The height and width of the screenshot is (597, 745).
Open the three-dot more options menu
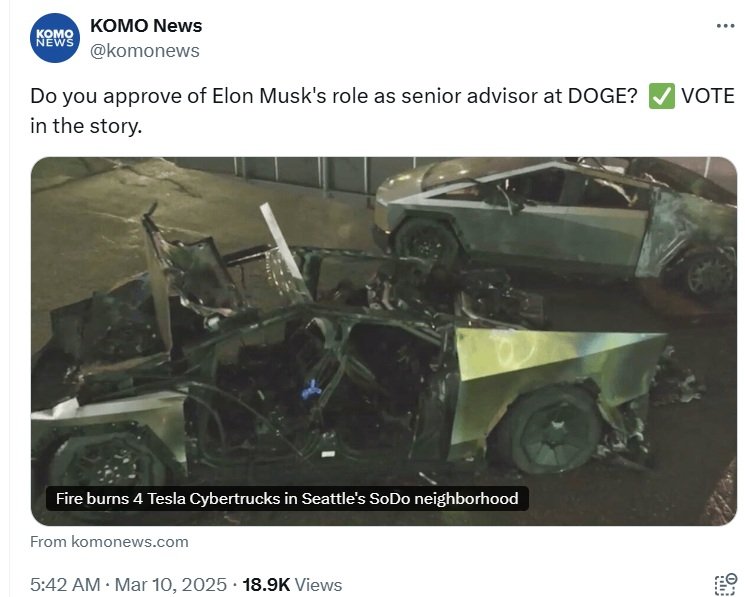tap(725, 26)
